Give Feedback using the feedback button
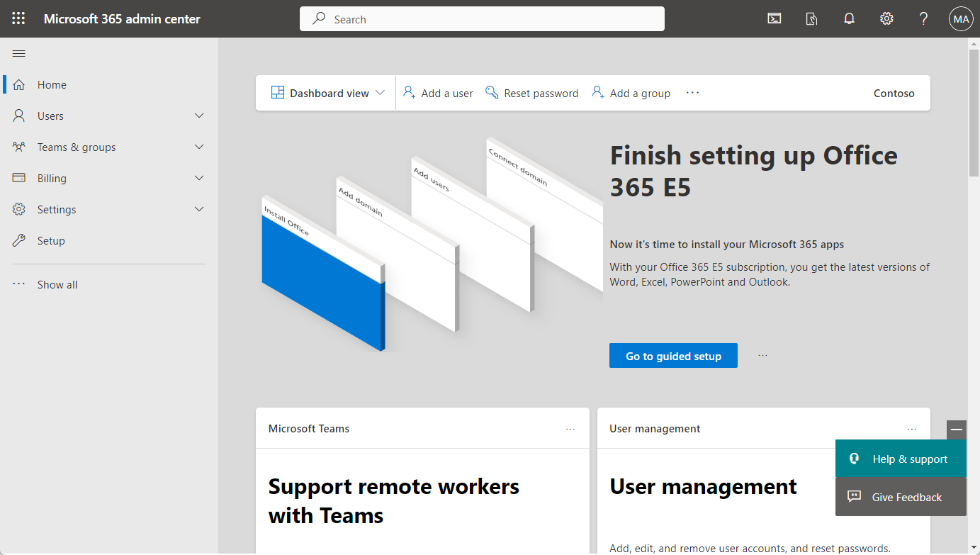Viewport: 980px width, 555px height. pos(901,497)
